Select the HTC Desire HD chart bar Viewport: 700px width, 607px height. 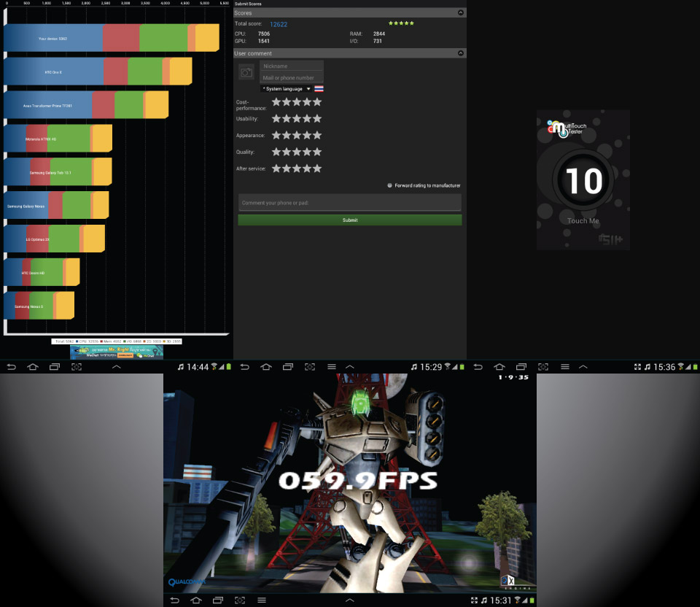[x=42, y=272]
